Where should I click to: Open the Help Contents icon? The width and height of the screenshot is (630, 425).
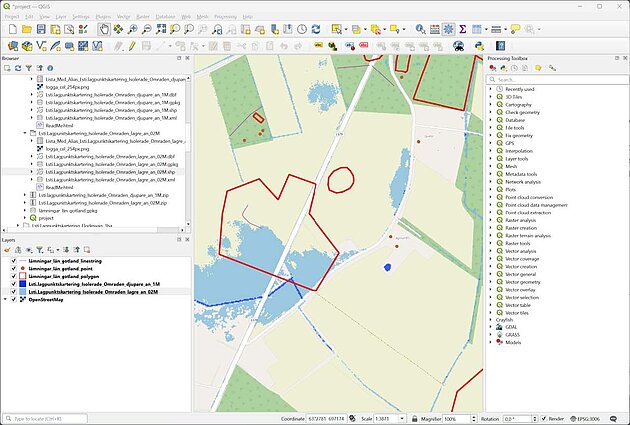pyautogui.click(x=500, y=46)
